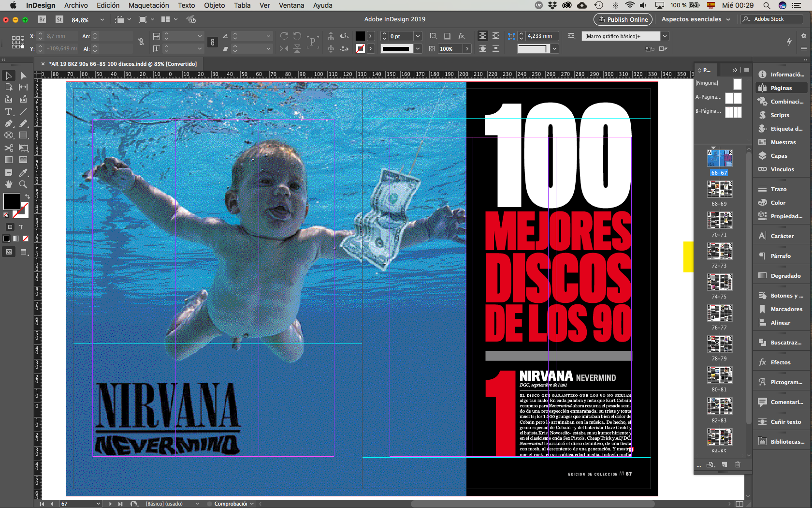This screenshot has height=508, width=812.
Task: Select the Scissors tool
Action: (x=9, y=148)
